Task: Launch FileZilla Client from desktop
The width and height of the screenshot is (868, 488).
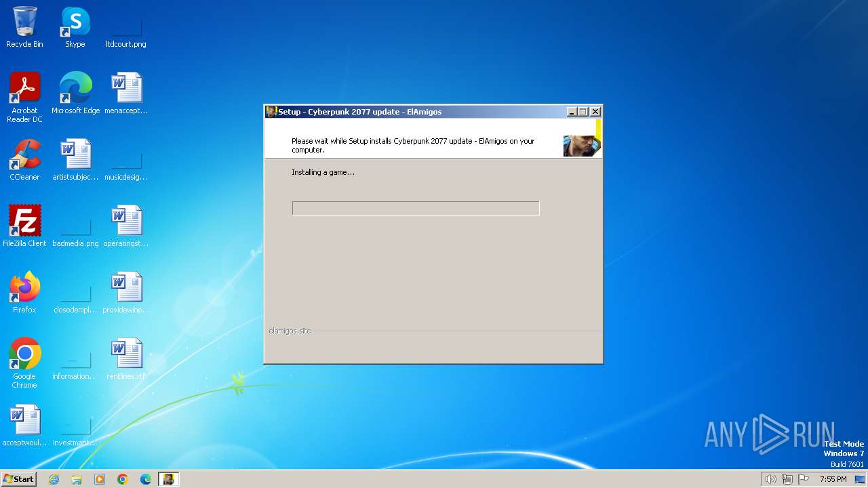Action: click(x=24, y=226)
